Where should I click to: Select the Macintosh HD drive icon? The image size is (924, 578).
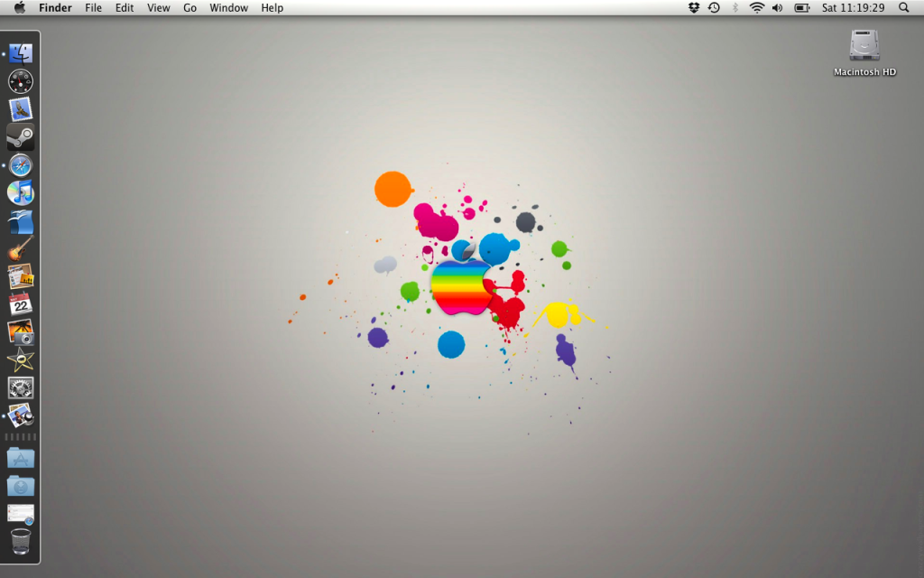coord(864,45)
